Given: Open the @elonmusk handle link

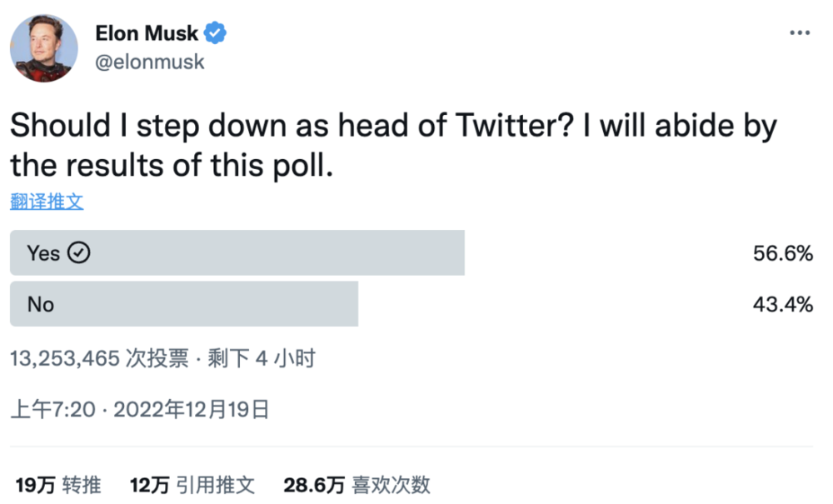Looking at the screenshot, I should 149,62.
